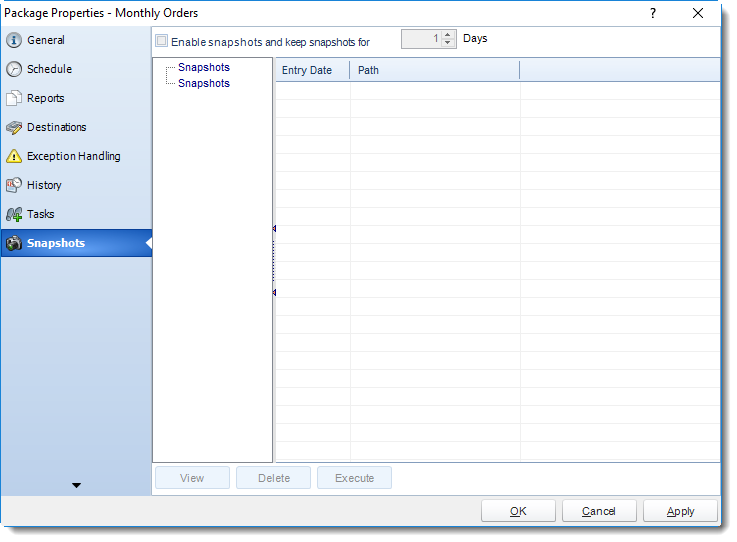Sort by the Path column header

(x=435, y=71)
